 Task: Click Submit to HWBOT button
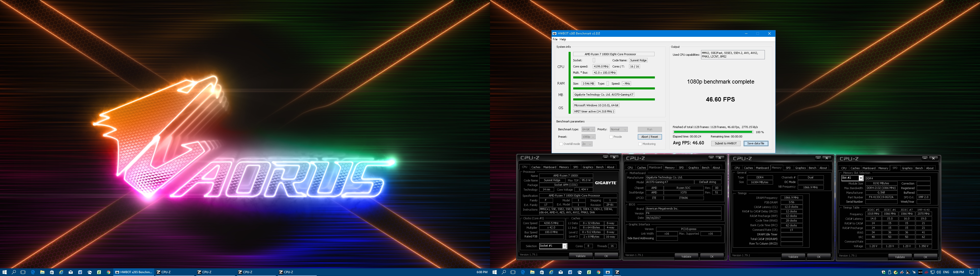pyautogui.click(x=726, y=143)
